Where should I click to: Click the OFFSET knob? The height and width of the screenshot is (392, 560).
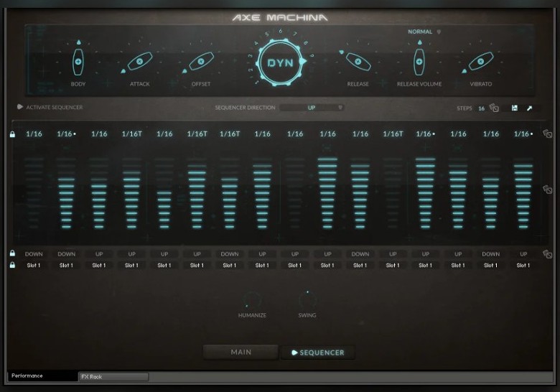click(x=201, y=62)
